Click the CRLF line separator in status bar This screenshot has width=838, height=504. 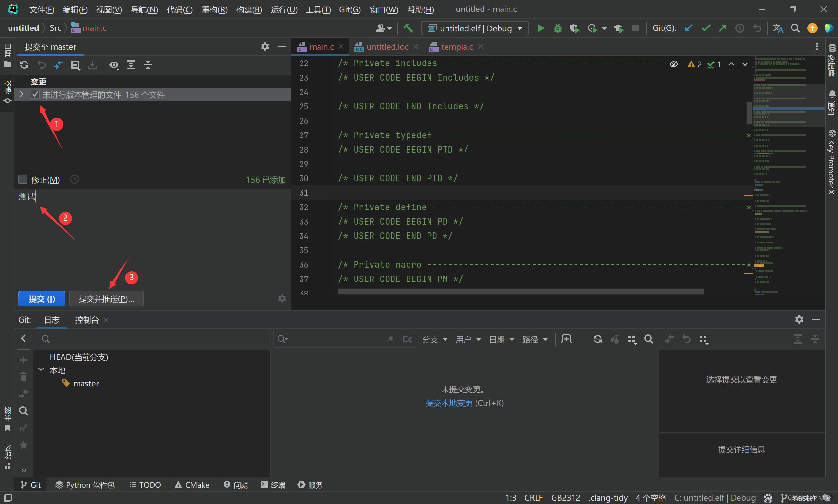tap(533, 497)
